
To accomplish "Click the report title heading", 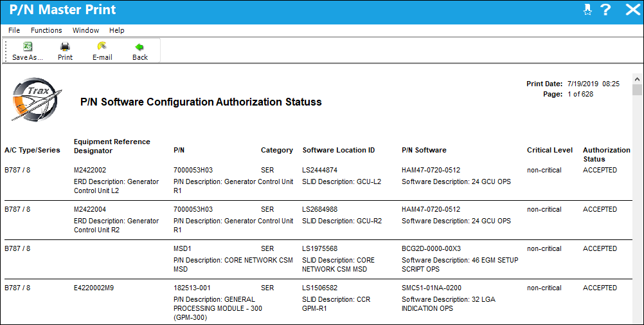I will tap(201, 102).
